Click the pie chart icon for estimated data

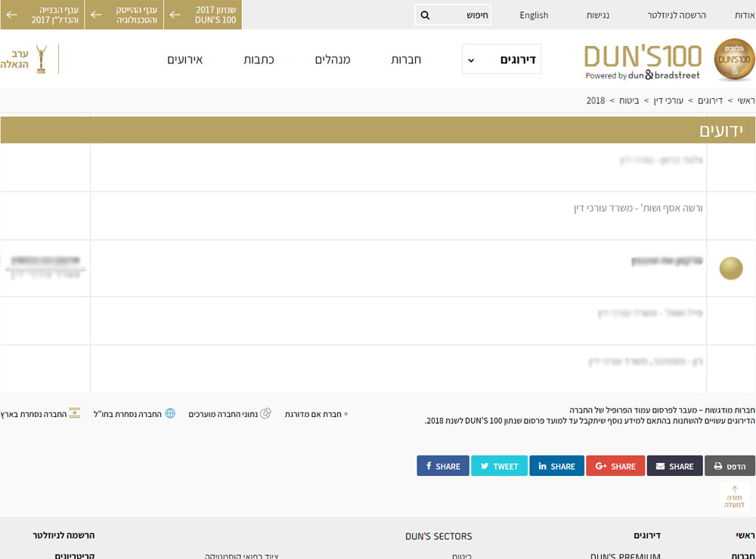(265, 413)
